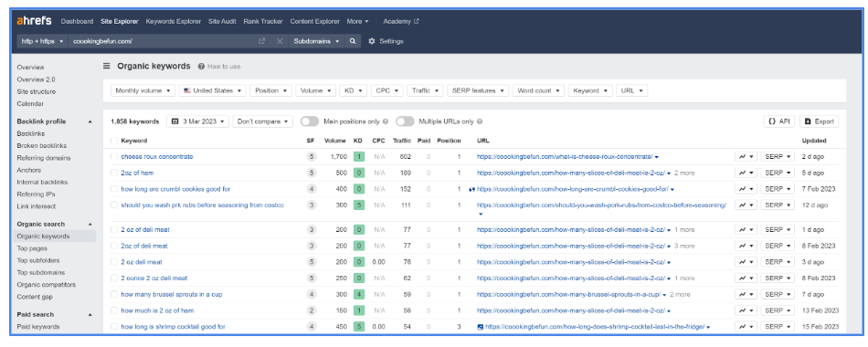Open the Subdomains mode dropdown
This screenshot has height=347, width=868.
(316, 41)
